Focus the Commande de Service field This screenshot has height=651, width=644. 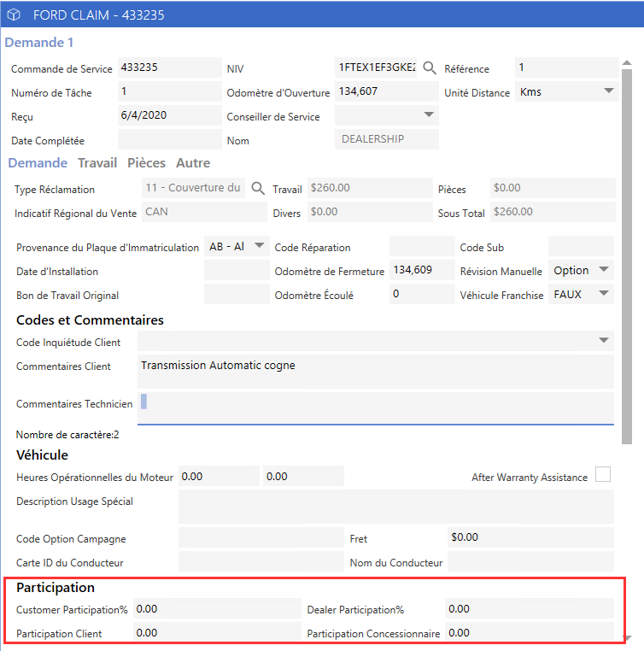coord(170,67)
